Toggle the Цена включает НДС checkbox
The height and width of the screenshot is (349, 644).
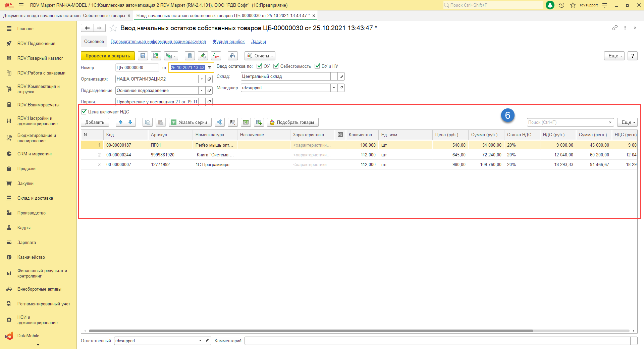click(x=84, y=112)
